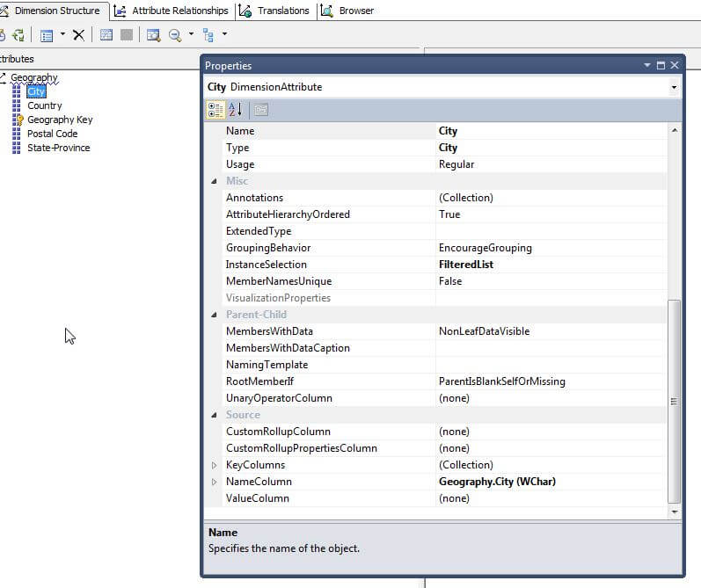Select the UnaryOperatorColumn property
Image resolution: width=701 pixels, height=588 pixels.
444,398
